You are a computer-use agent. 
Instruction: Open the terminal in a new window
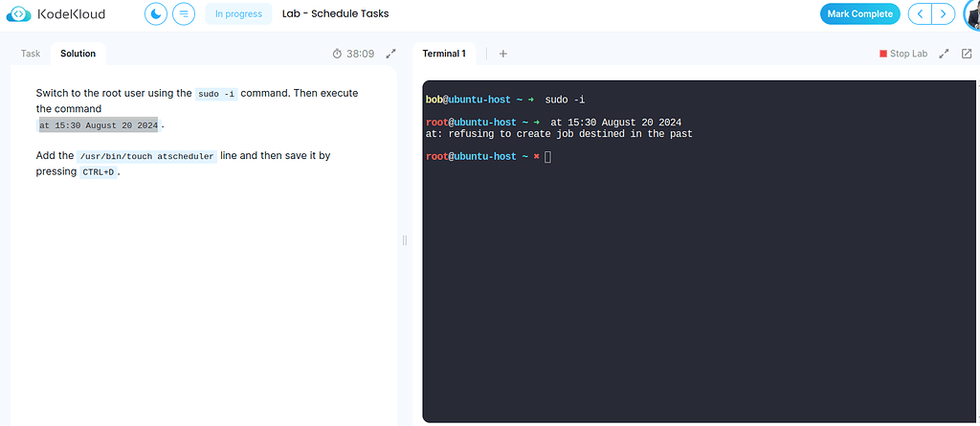pos(966,54)
